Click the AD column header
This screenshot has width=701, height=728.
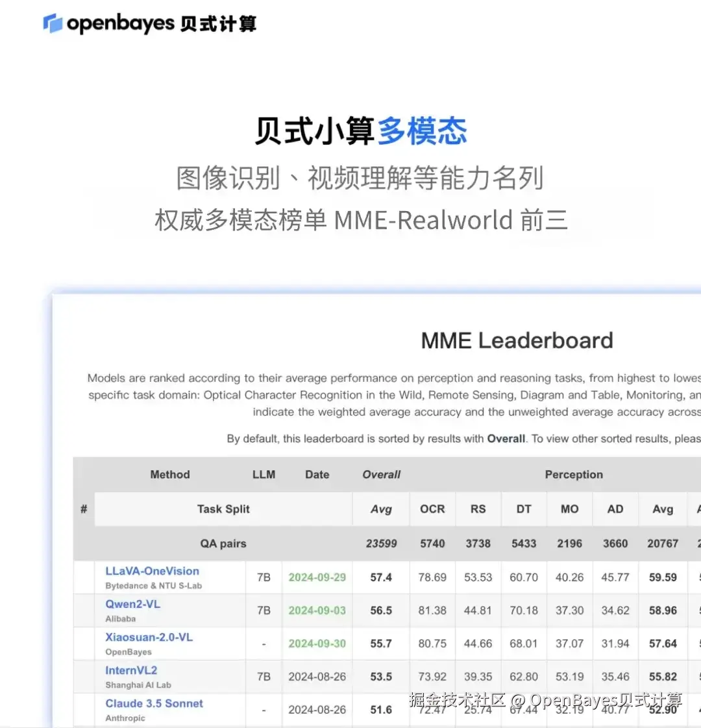[615, 509]
